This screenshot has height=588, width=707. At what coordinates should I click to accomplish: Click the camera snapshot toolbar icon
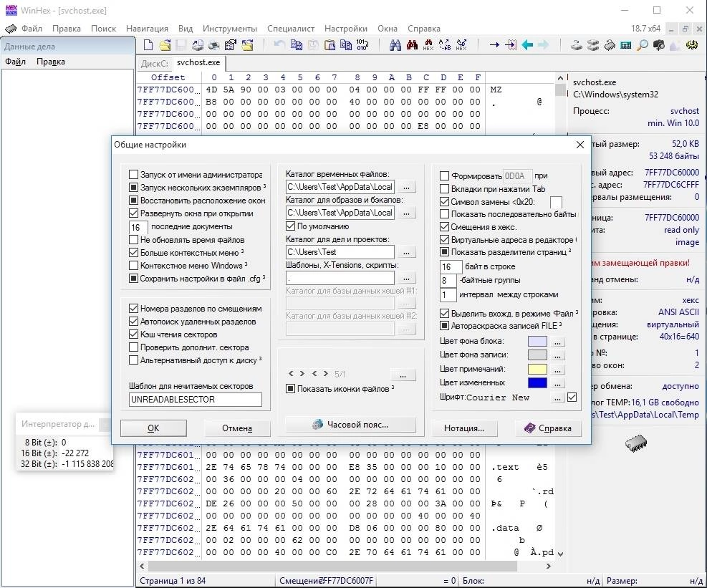click(659, 44)
